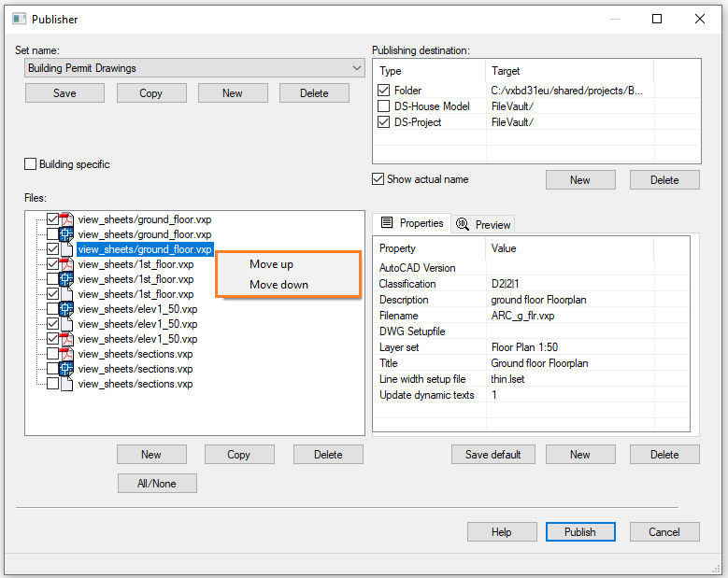Click the PDF icon of the first ground_floor.vxp entry
The image size is (728, 578).
tap(67, 219)
